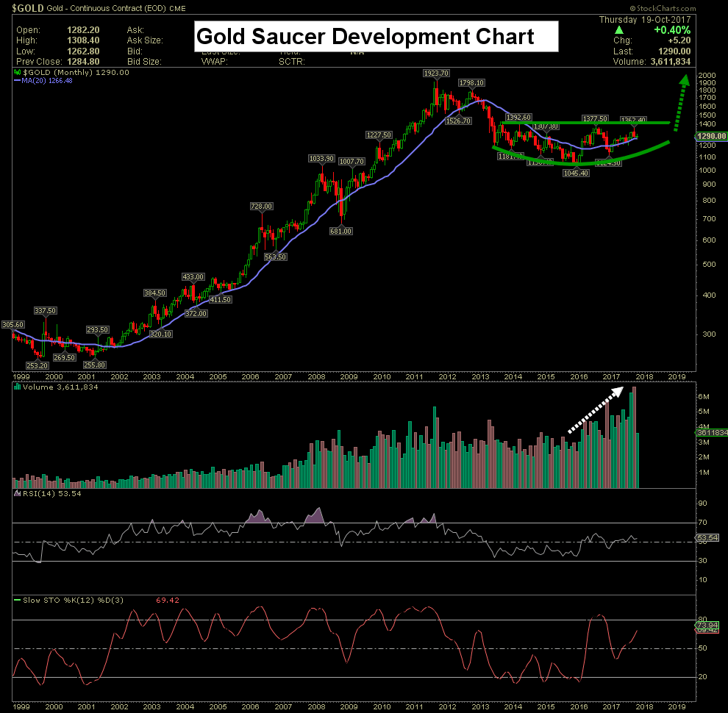The width and height of the screenshot is (728, 713).
Task: Click the white dotted volume trend arrow
Action: pyautogui.click(x=596, y=410)
